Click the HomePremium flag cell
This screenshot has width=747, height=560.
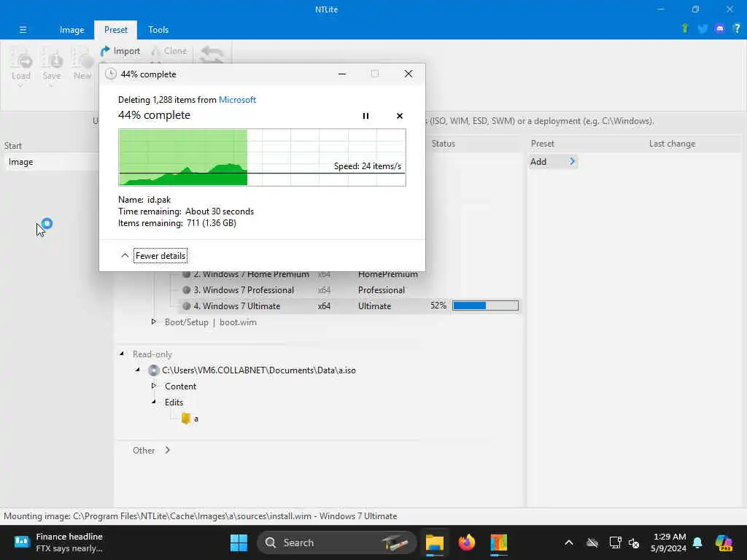[388, 274]
